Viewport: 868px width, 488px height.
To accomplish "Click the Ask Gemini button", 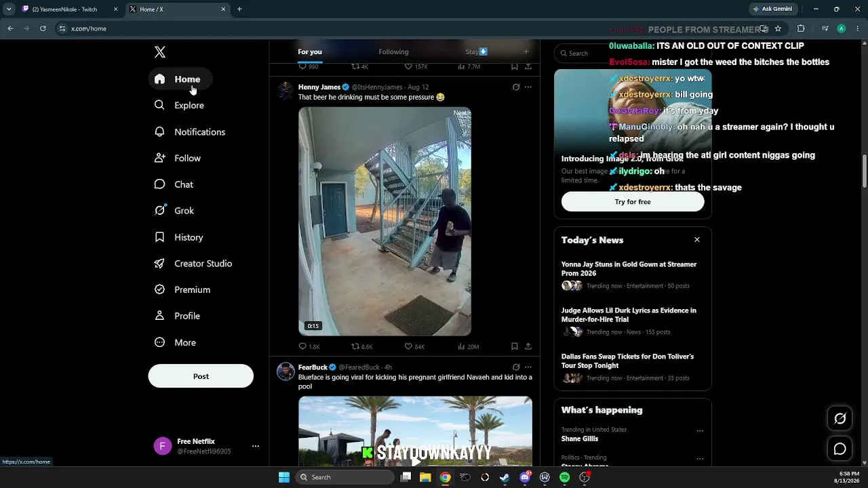I will (x=772, y=9).
